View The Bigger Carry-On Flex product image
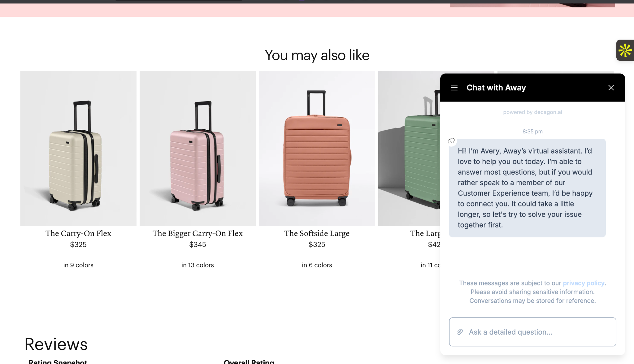The image size is (634, 364). [198, 148]
